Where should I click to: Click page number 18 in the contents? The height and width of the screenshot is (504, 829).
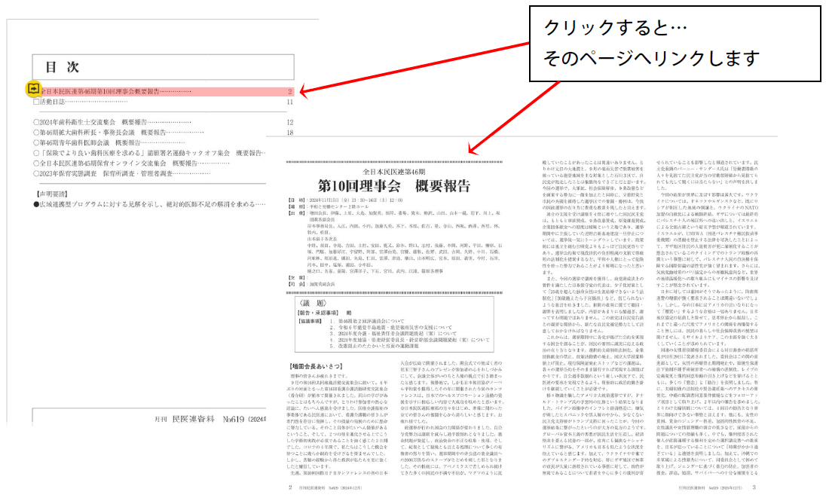(x=289, y=133)
